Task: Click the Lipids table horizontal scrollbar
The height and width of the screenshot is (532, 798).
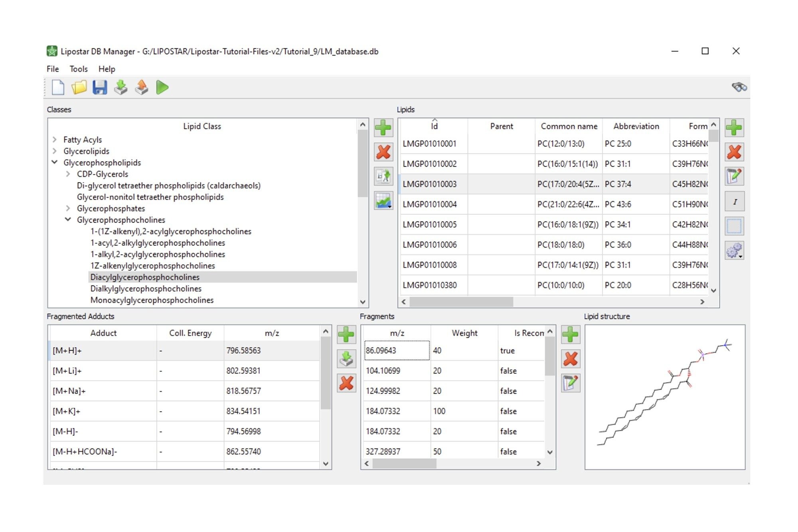Action: click(461, 302)
